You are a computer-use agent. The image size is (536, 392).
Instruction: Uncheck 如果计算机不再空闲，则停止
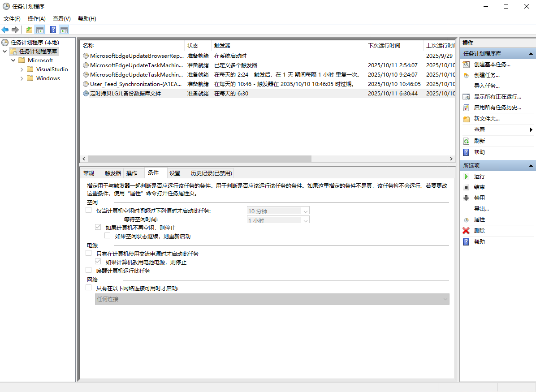point(98,227)
